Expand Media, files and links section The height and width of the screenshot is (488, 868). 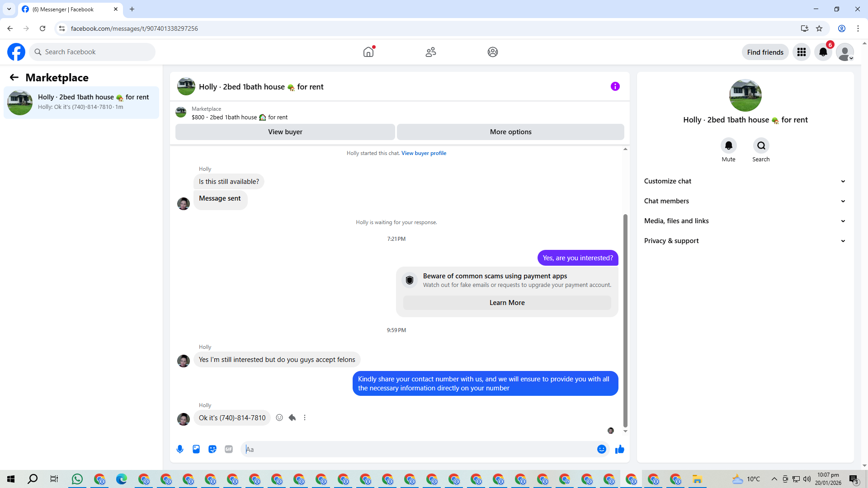point(745,221)
